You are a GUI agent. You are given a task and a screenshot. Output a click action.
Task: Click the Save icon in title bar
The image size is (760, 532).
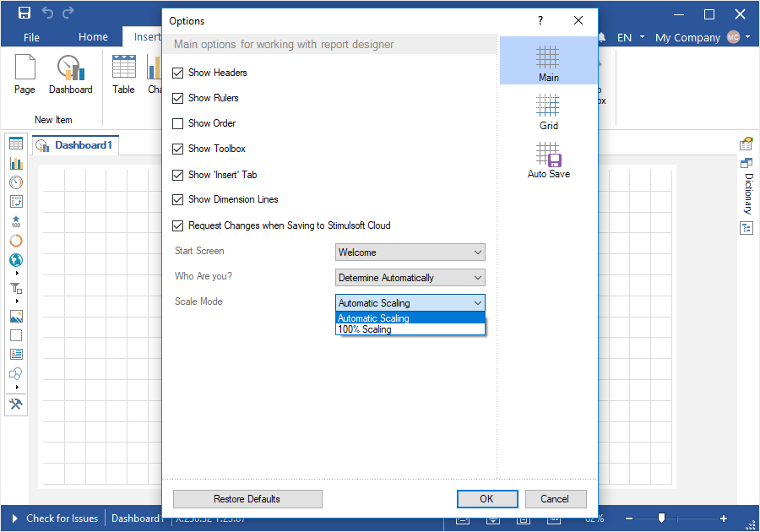(x=24, y=13)
